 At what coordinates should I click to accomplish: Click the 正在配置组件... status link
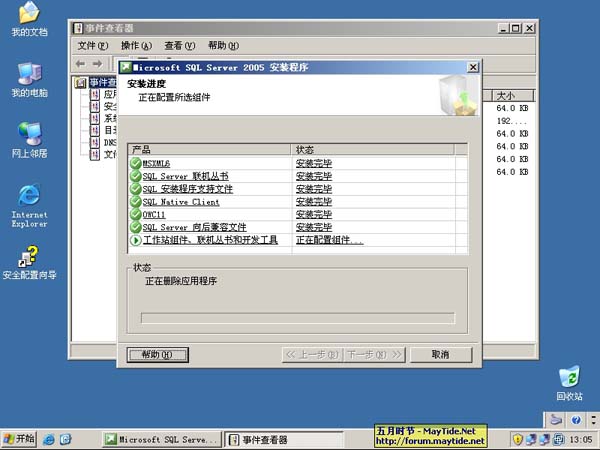click(329, 240)
